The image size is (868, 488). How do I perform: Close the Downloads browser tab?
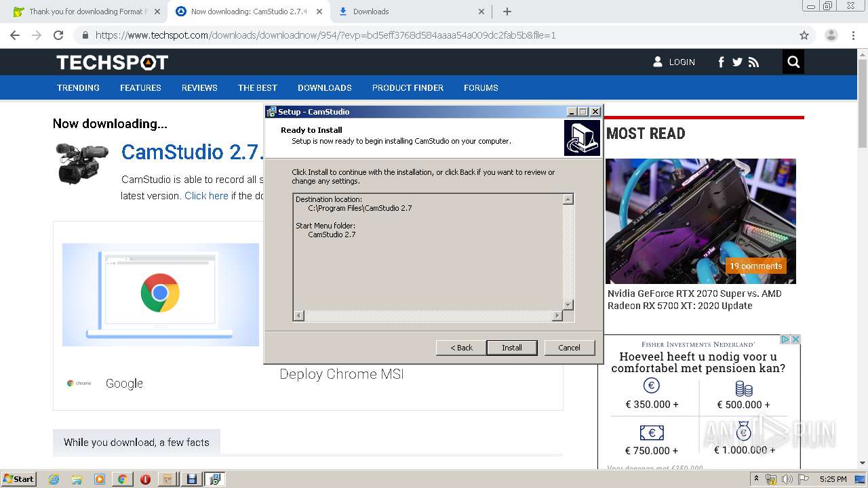pos(481,12)
